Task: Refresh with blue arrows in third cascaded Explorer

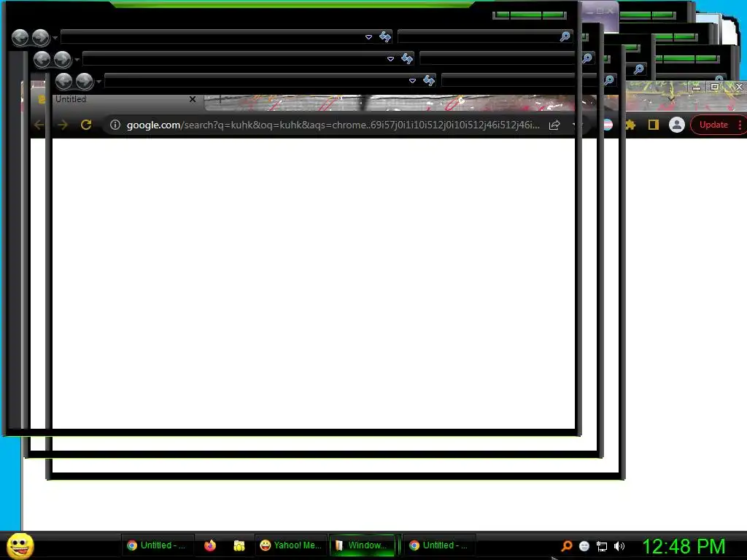Action: coord(429,80)
